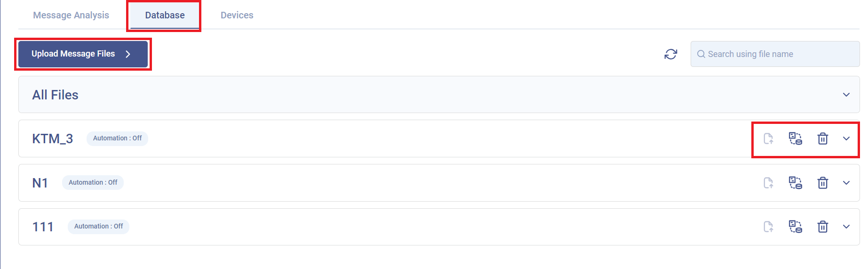The height and width of the screenshot is (269, 868).
Task: Open the database mapping icon for N1
Action: 796,183
